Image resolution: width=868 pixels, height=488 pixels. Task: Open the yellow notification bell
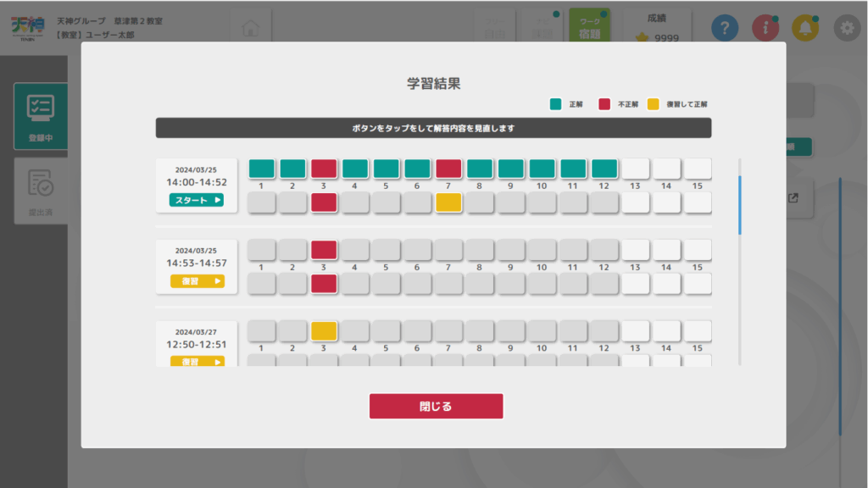pos(806,28)
